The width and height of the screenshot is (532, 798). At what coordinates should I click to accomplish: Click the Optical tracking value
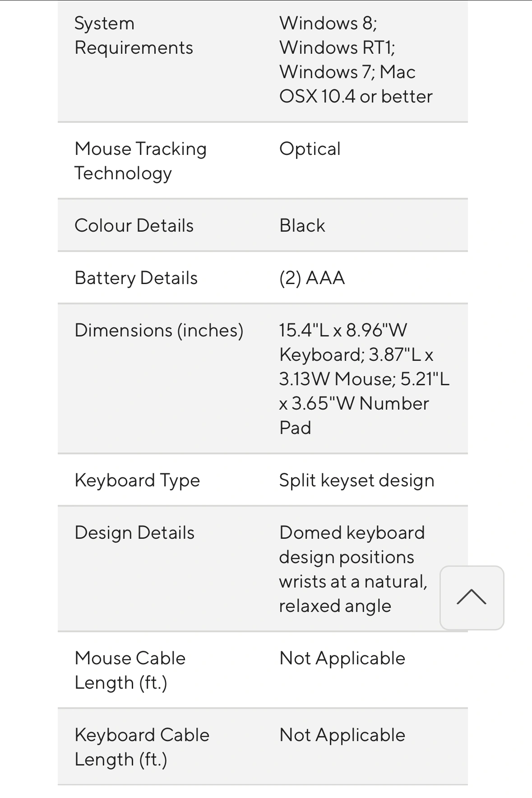(310, 149)
